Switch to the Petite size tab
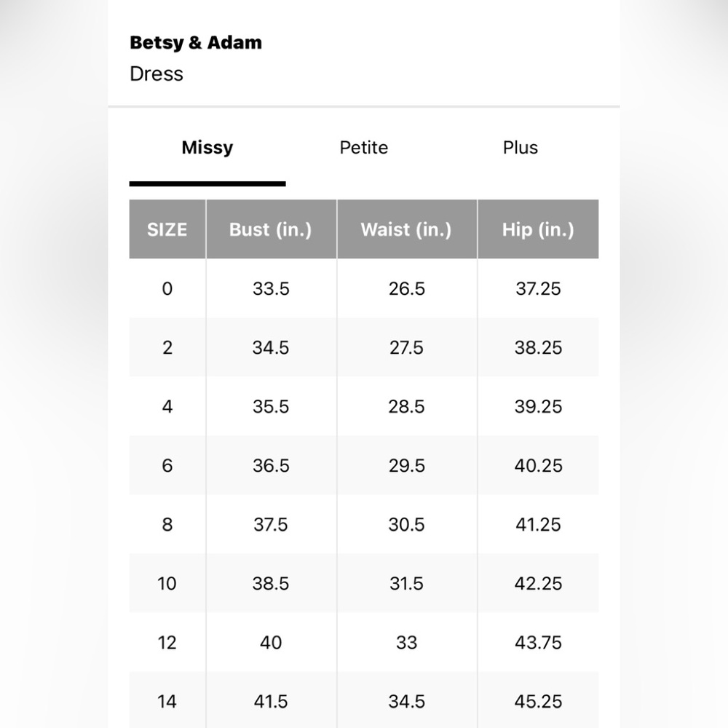Screen dimensions: 728x728 coord(363,148)
